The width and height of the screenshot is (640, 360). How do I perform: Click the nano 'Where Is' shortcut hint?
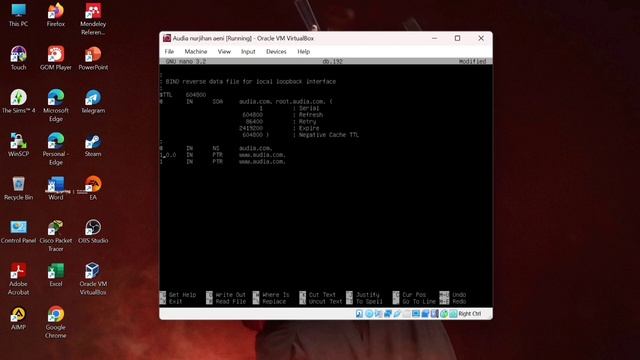(271, 294)
